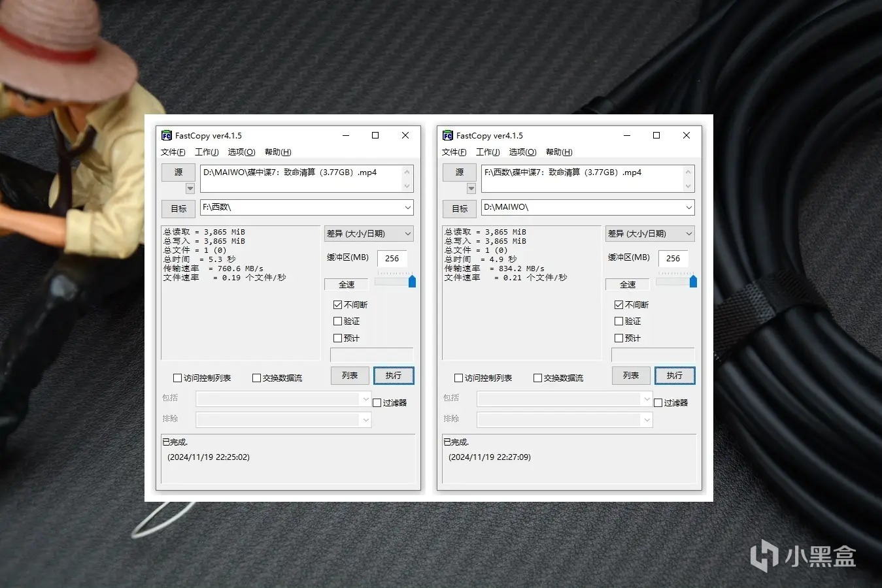Open 文件(F) menu in left FastCopy window

coord(173,152)
